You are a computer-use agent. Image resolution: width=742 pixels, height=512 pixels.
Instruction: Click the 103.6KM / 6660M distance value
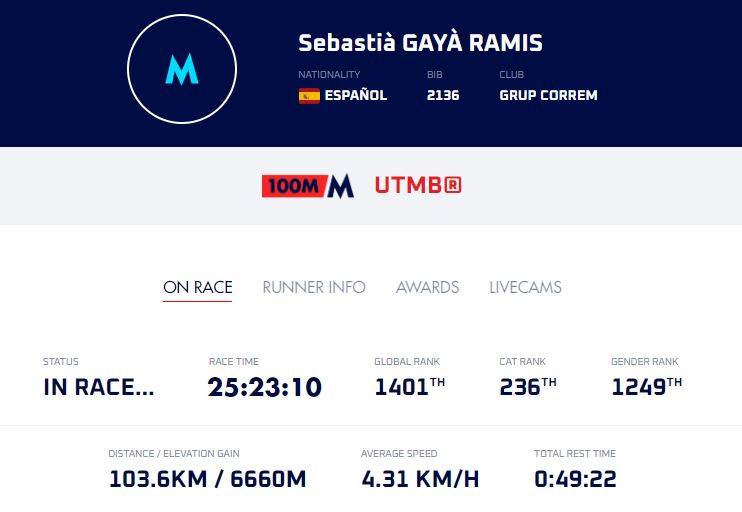pyautogui.click(x=207, y=479)
